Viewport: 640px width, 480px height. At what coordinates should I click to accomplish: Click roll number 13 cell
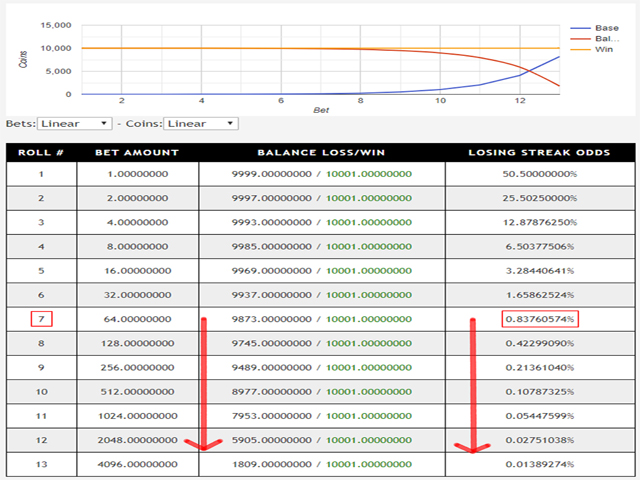pyautogui.click(x=41, y=464)
